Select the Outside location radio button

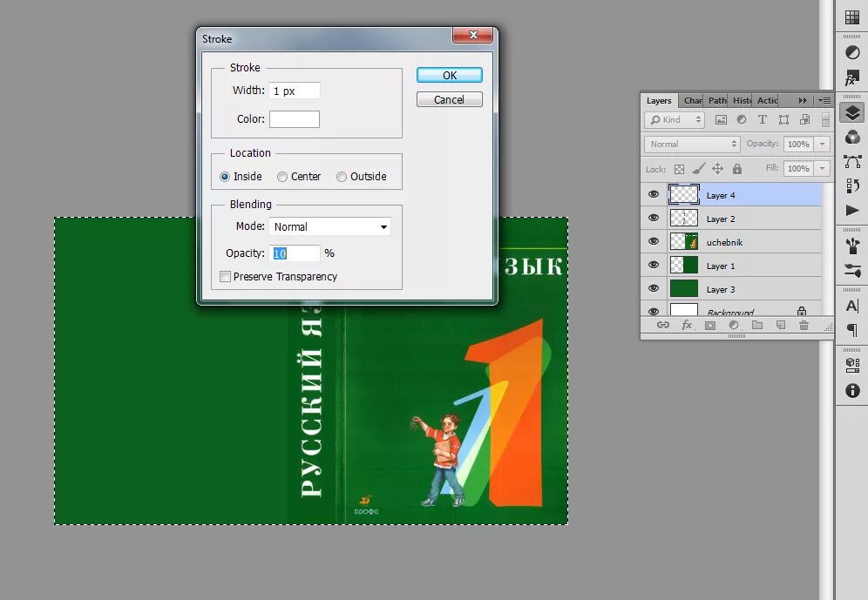(342, 177)
